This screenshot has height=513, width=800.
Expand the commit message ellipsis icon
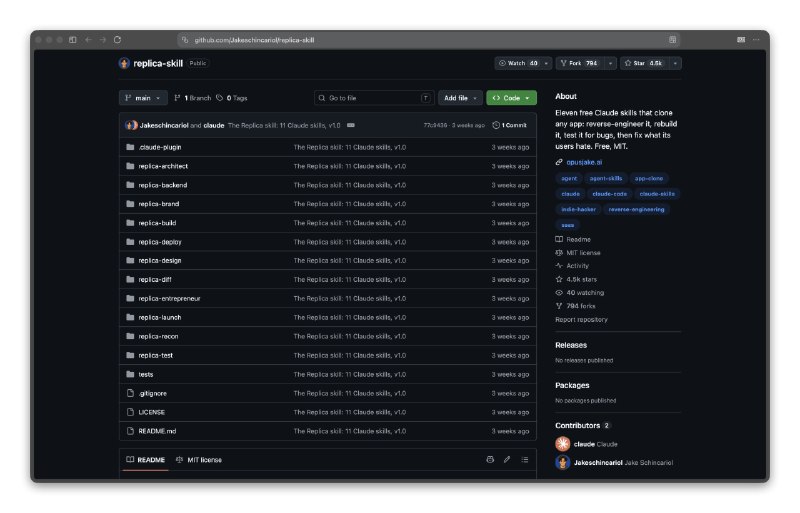point(351,125)
